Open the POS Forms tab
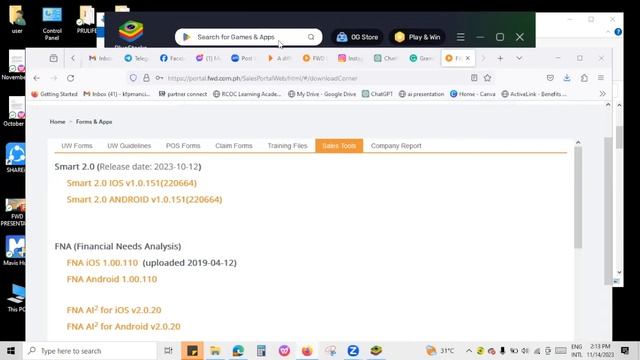This screenshot has height=360, width=640. [x=183, y=146]
